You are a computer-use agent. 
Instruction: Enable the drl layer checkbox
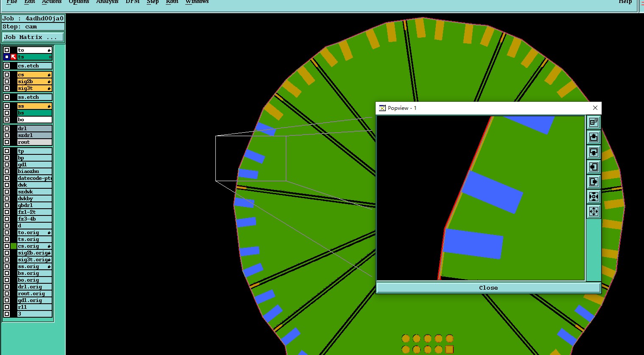[7, 129]
